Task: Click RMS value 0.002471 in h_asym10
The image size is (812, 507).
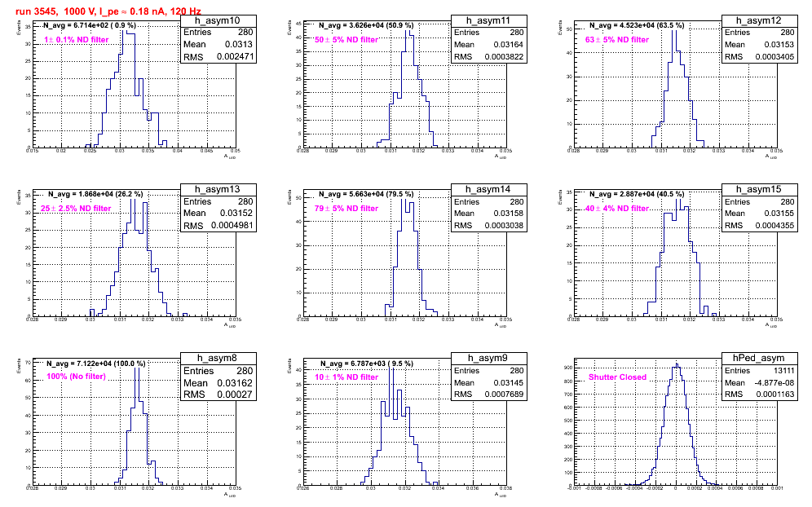Action: point(235,56)
